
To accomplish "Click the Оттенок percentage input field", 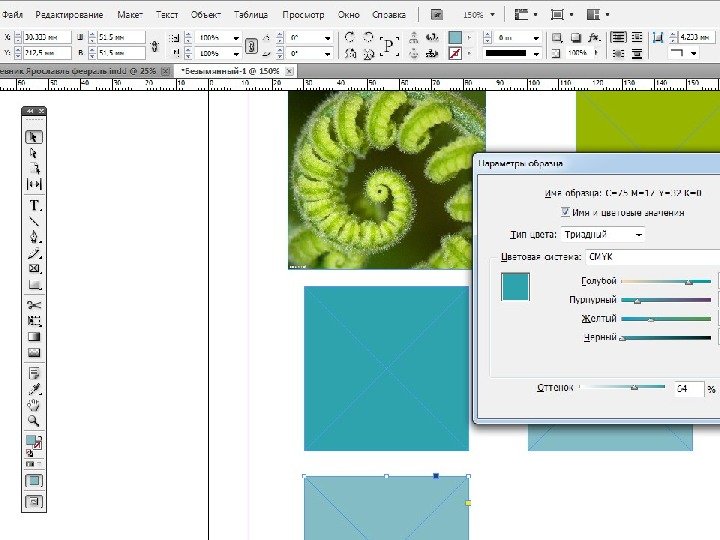I will (689, 388).
